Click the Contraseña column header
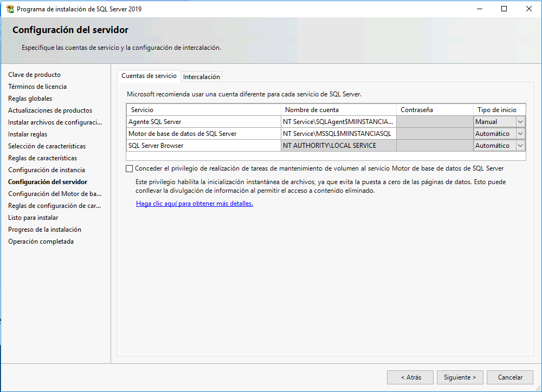The width and height of the screenshot is (542, 392). pos(435,110)
